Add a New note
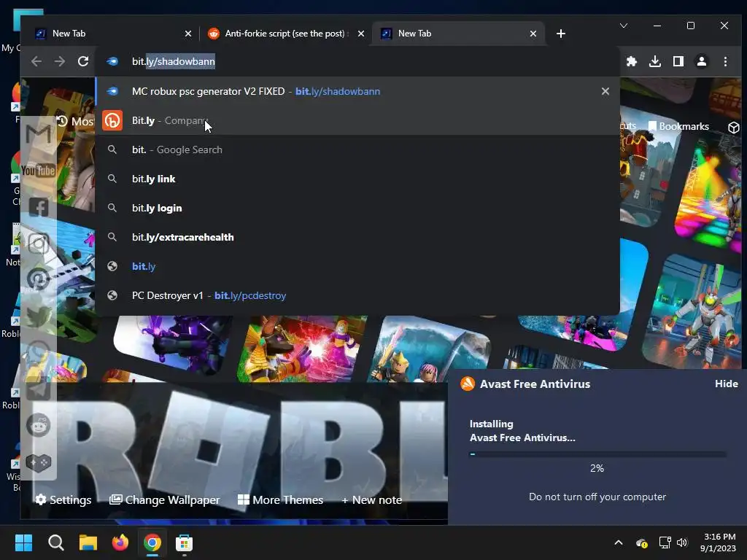 [x=371, y=499]
